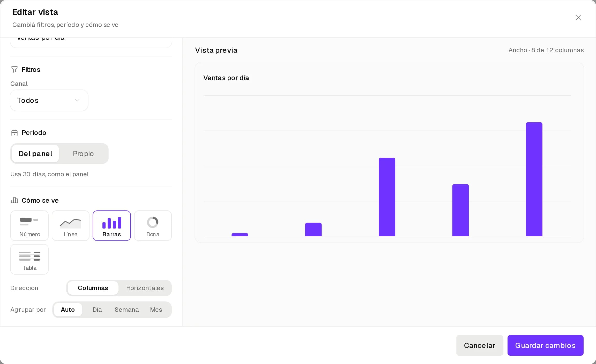
Task: Select the Barras chart tile
Action: click(x=112, y=226)
